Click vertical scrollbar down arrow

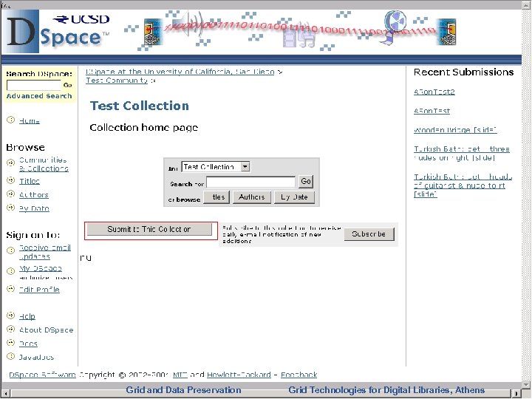click(x=526, y=385)
